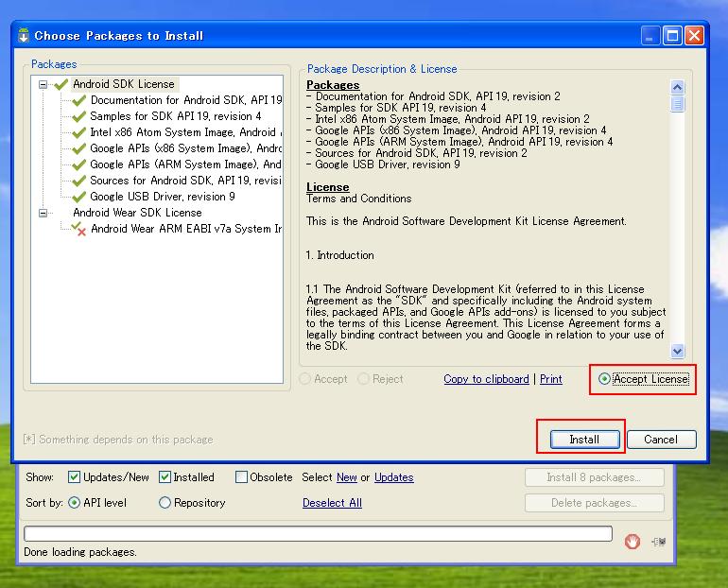Select the Reject radio button
Screen dimensions: 728x588
pyautogui.click(x=363, y=379)
